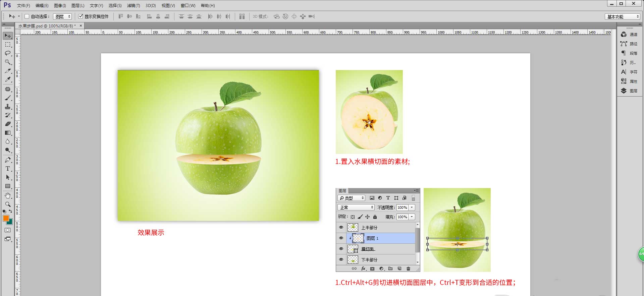Open the tool preset picker arrow

point(19,16)
